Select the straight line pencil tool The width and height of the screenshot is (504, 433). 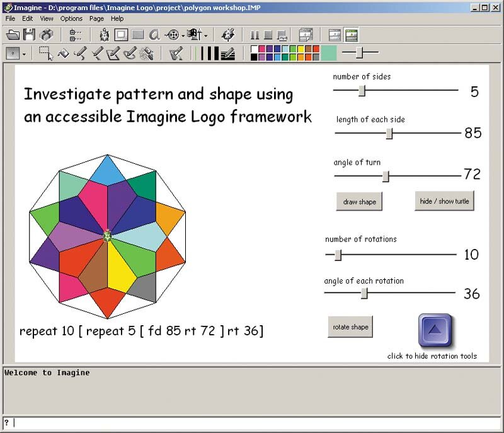pyautogui.click(x=98, y=54)
